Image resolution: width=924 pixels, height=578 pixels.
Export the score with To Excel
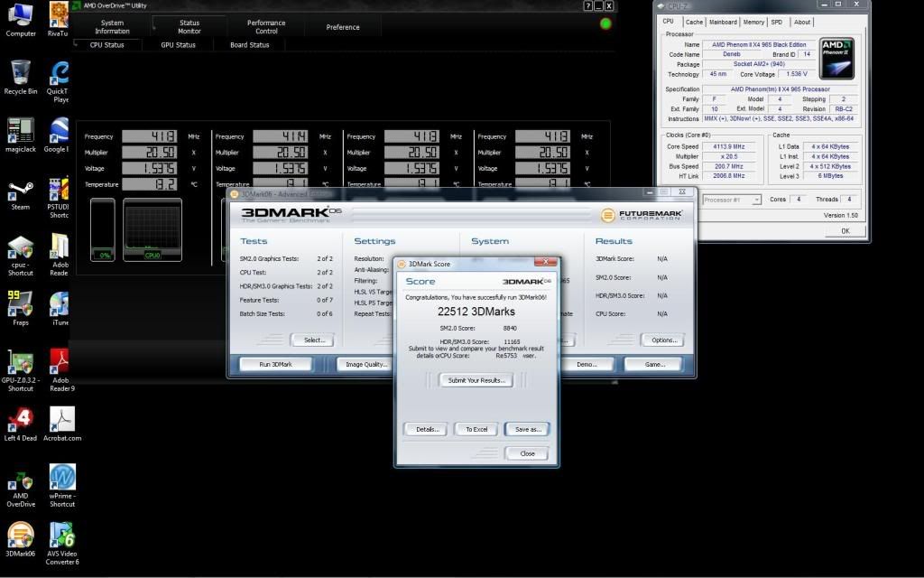476,429
